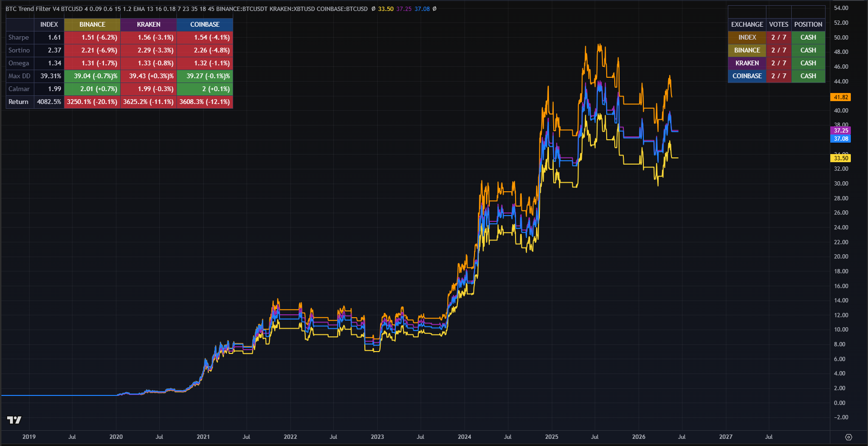Click the COINBASE column header in the stats table

click(205, 24)
